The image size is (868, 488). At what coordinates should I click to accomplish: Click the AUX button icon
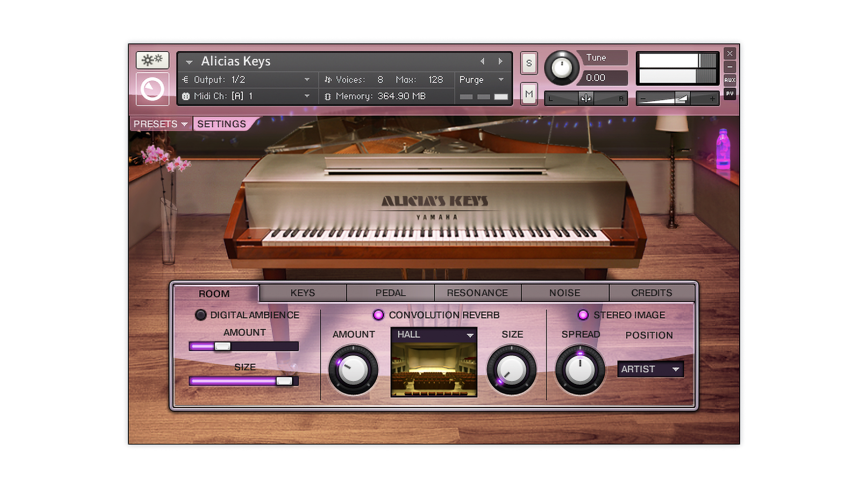point(730,80)
